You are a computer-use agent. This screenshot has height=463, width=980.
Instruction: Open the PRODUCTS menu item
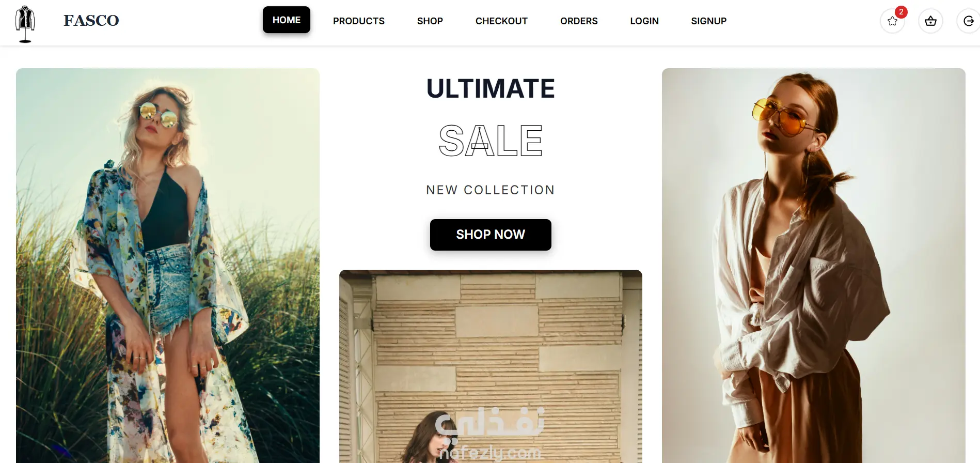359,21
